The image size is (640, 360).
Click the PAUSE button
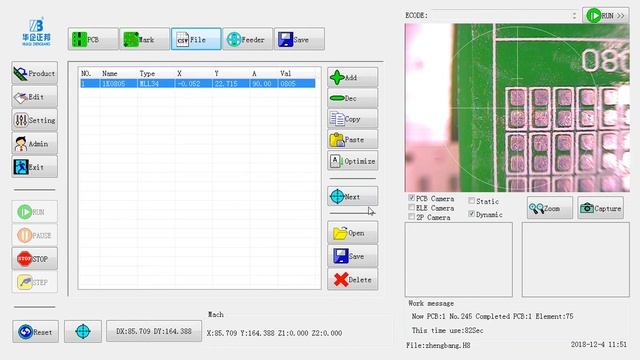pos(35,235)
